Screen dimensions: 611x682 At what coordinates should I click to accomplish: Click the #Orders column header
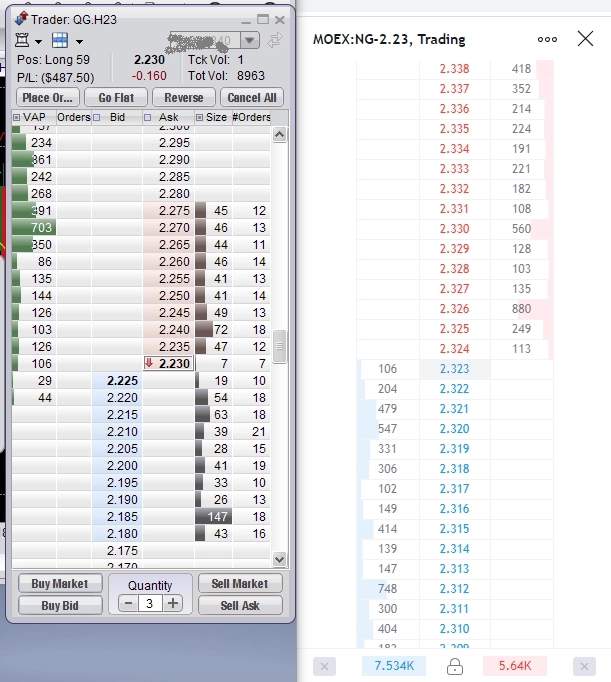[251, 117]
